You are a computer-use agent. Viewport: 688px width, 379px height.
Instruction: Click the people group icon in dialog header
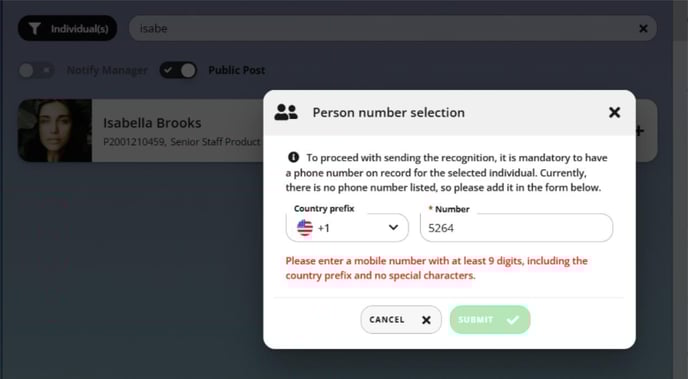[x=286, y=112]
